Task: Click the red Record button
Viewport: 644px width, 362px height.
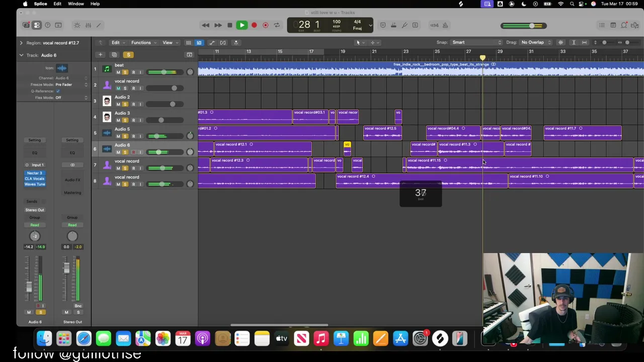Action: [x=254, y=25]
